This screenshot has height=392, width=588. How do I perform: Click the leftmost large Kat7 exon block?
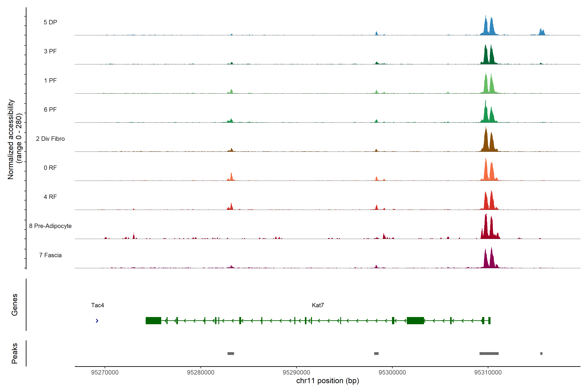click(x=153, y=320)
